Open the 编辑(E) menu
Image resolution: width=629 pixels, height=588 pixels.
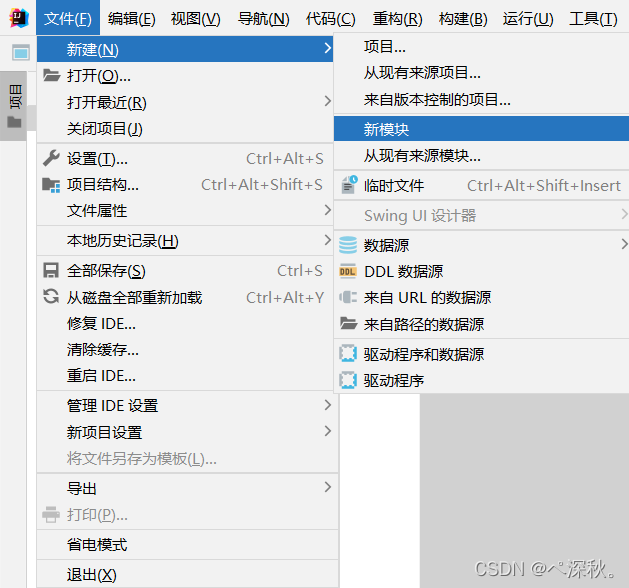pos(132,18)
